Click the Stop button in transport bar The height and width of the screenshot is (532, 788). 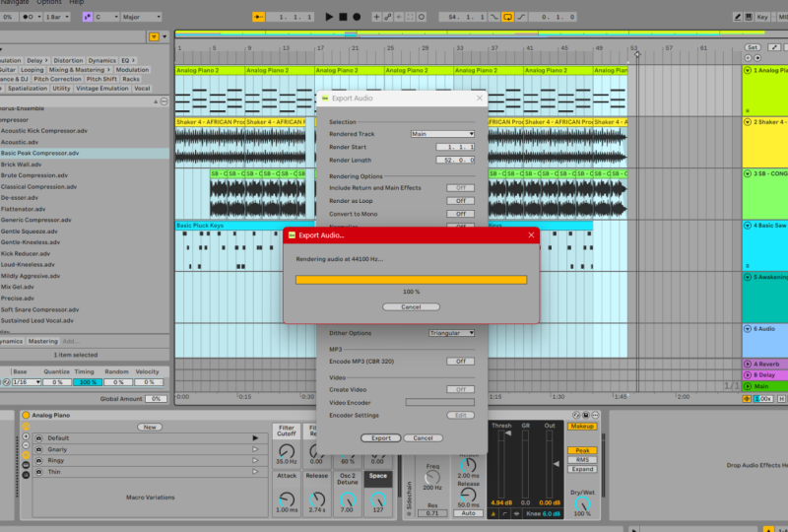(x=343, y=17)
